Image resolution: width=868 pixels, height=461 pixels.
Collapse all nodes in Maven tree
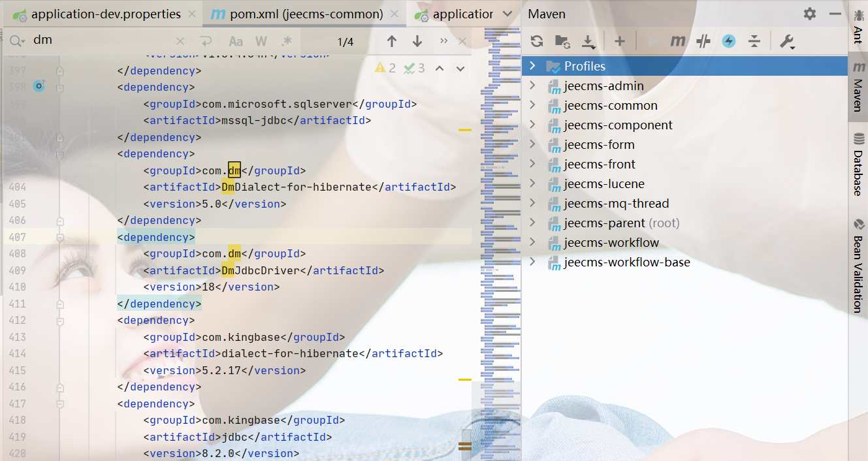click(754, 41)
